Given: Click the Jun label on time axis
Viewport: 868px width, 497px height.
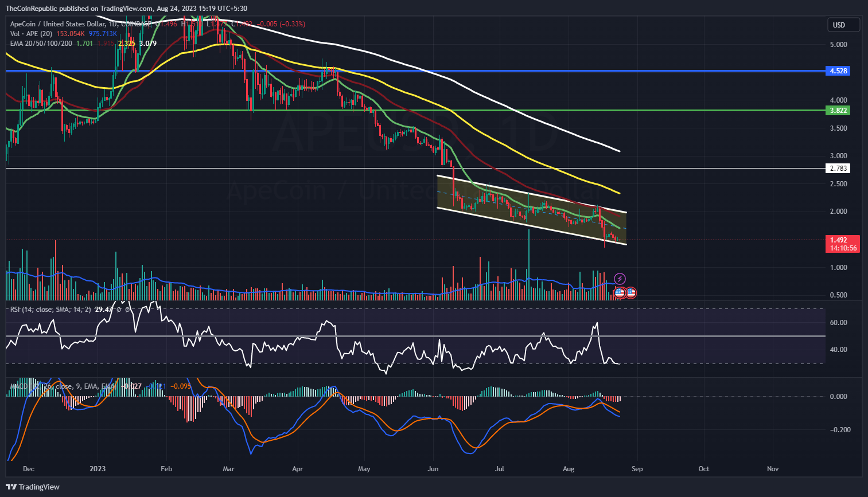Looking at the screenshot, I should coord(433,469).
